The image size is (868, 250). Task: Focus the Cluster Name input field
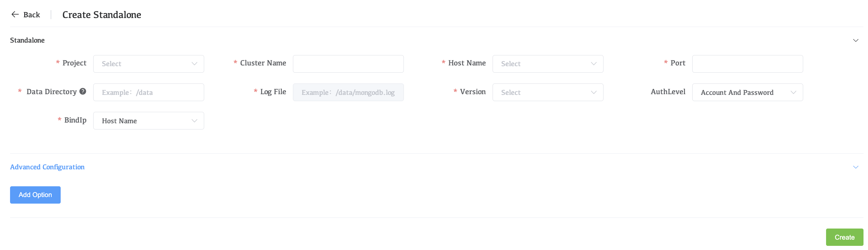pos(348,64)
